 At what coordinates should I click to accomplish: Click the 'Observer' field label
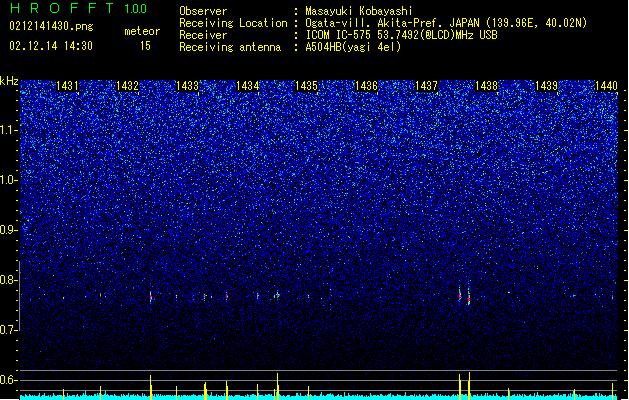point(203,11)
